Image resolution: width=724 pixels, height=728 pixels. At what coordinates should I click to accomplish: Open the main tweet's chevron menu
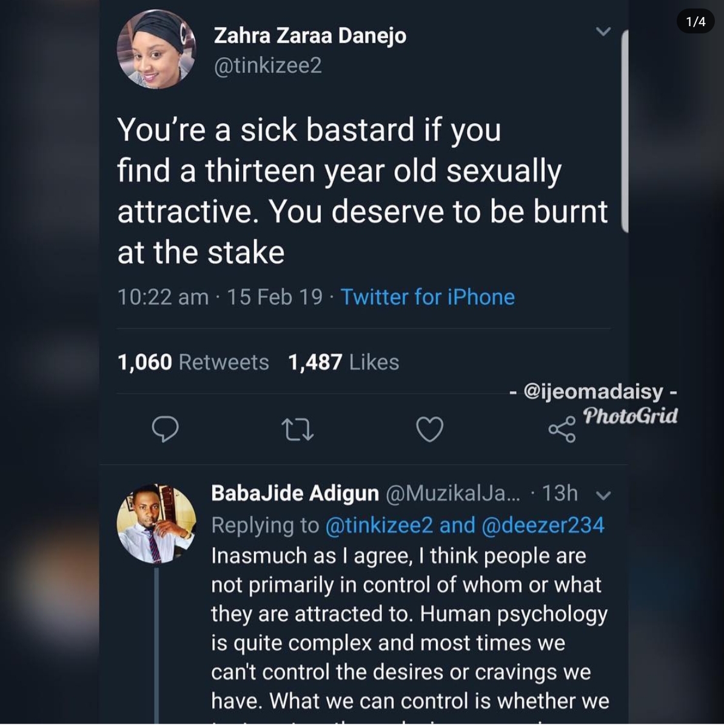point(603,32)
